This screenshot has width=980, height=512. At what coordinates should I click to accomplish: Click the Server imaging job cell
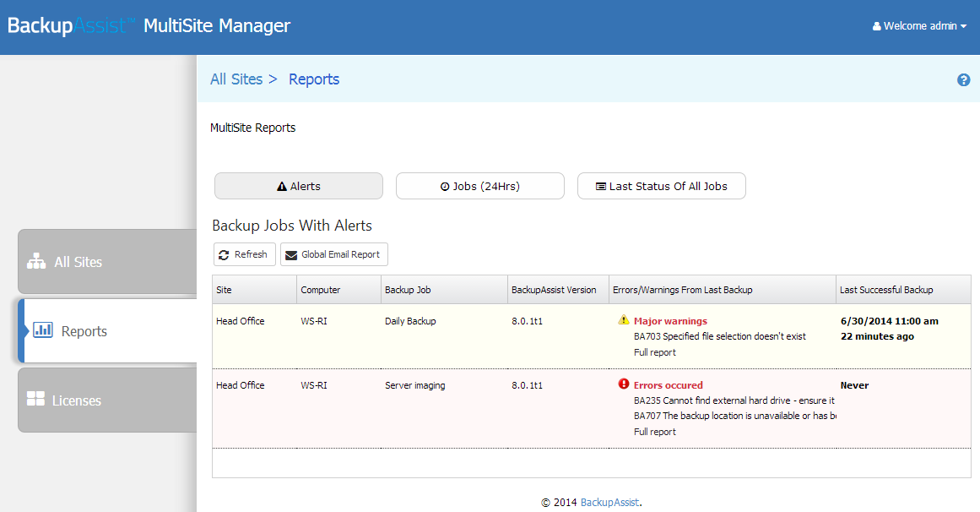(415, 385)
